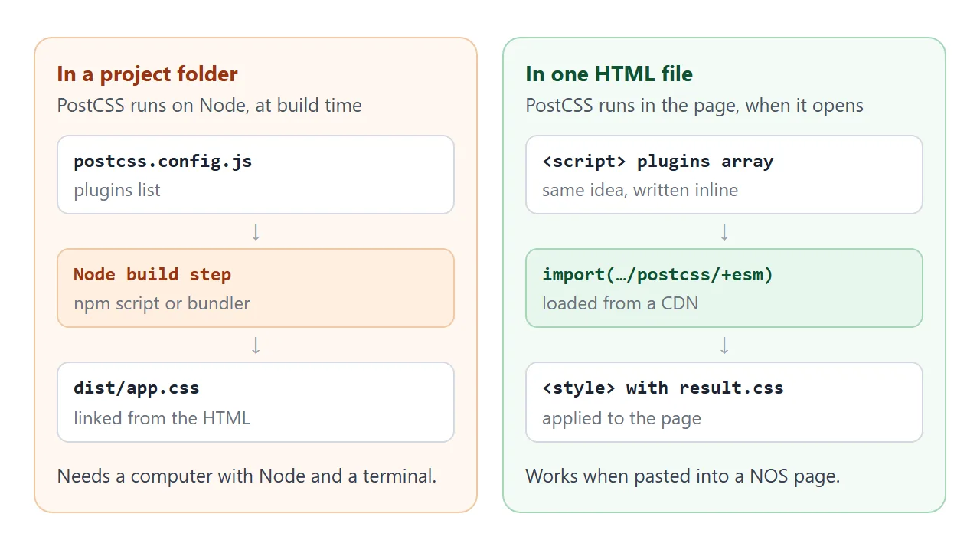This screenshot has width=980, height=553.
Task: Click 'Works when pasted into a NOS page.'
Action: point(683,476)
